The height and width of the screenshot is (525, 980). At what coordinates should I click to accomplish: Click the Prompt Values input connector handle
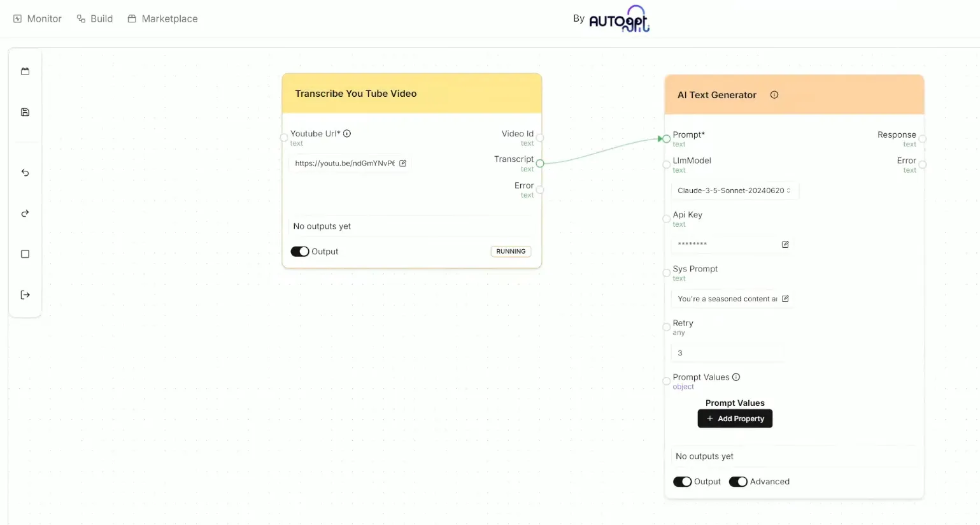666,381
